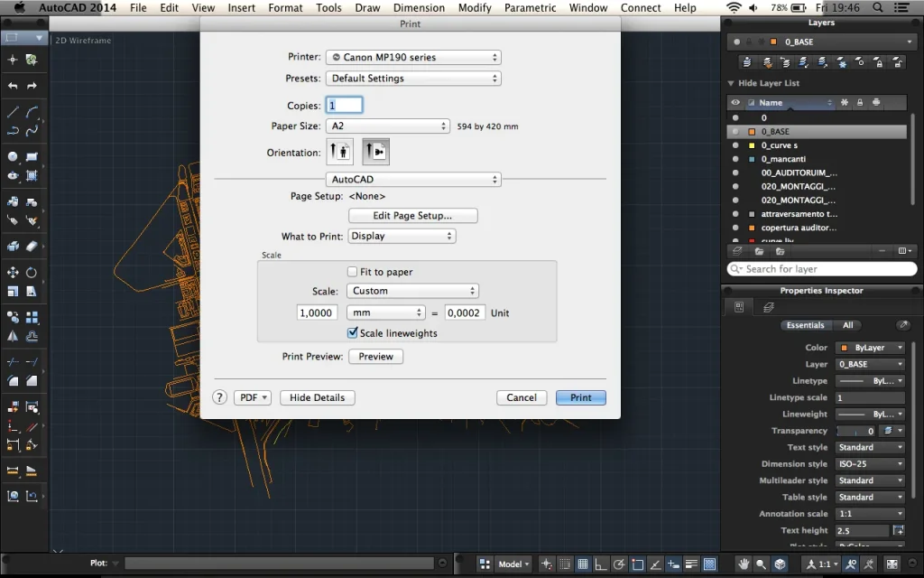
Task: Select the Extend tool
Action: tap(32, 361)
